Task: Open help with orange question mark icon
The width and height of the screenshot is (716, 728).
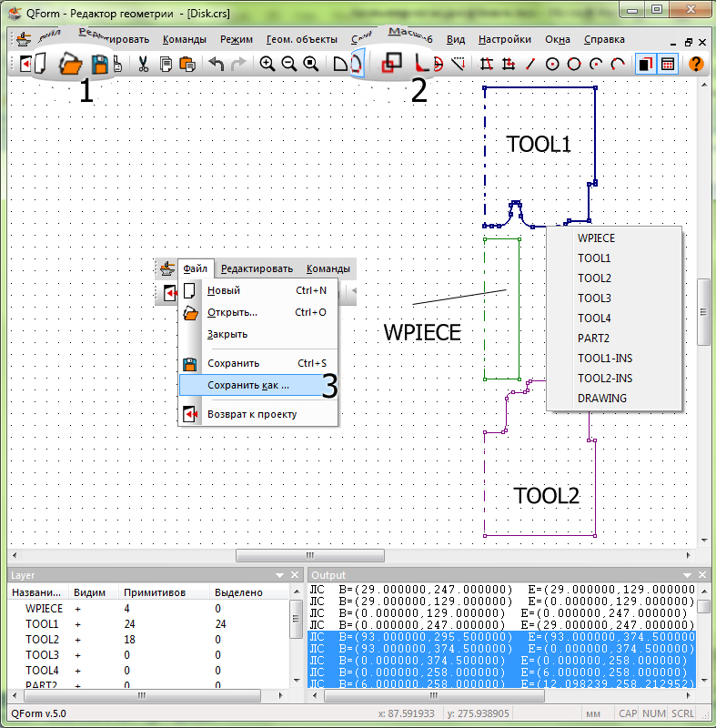Action: click(x=696, y=64)
